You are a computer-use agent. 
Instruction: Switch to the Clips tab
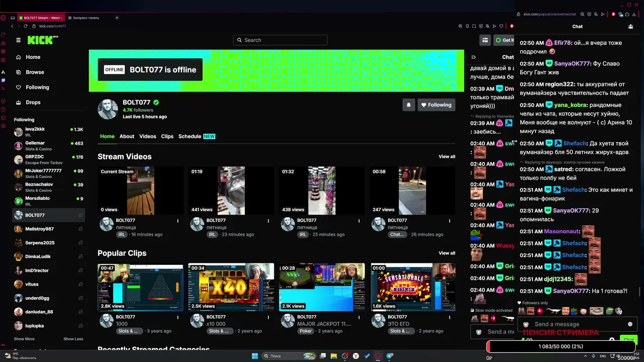tap(167, 136)
